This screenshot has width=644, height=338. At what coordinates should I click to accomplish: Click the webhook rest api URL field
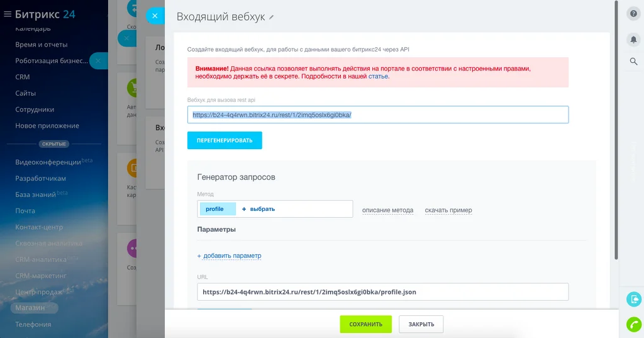coord(378,115)
